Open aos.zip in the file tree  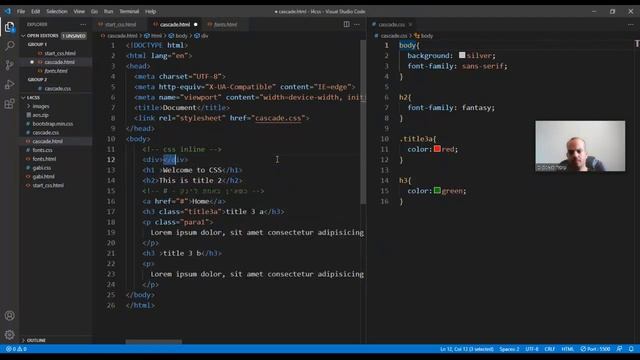click(x=40, y=115)
